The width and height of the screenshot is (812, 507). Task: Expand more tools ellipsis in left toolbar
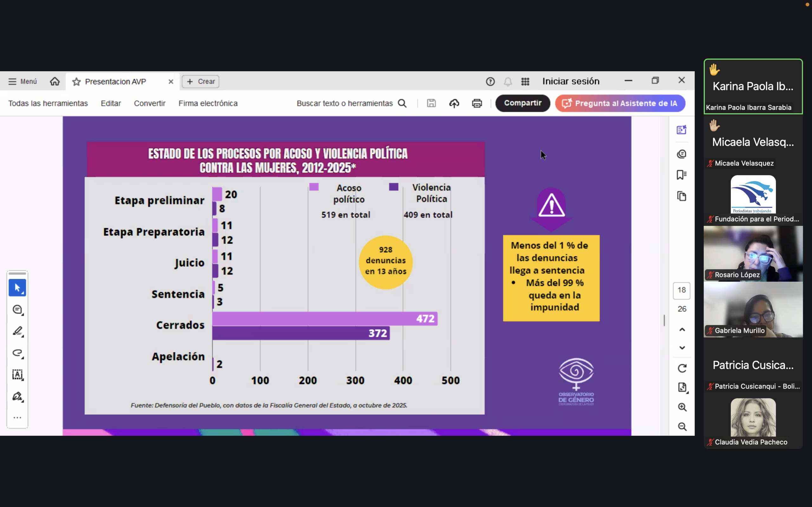point(17,418)
